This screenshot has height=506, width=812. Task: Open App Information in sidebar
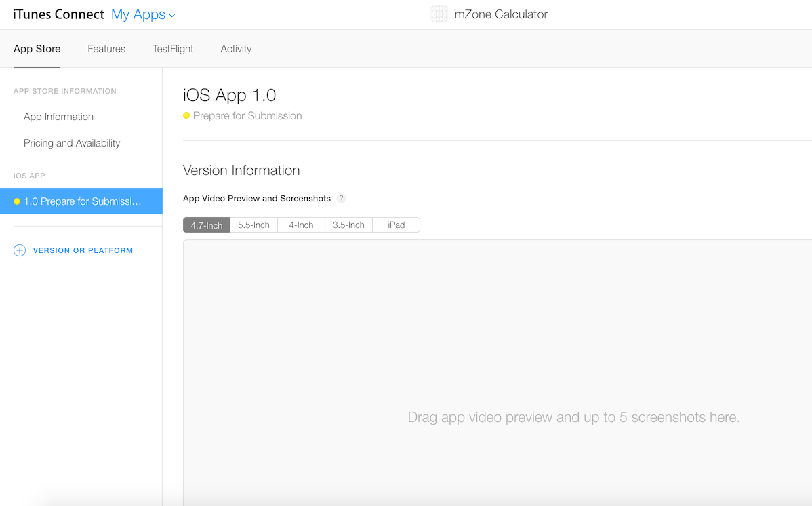click(58, 117)
